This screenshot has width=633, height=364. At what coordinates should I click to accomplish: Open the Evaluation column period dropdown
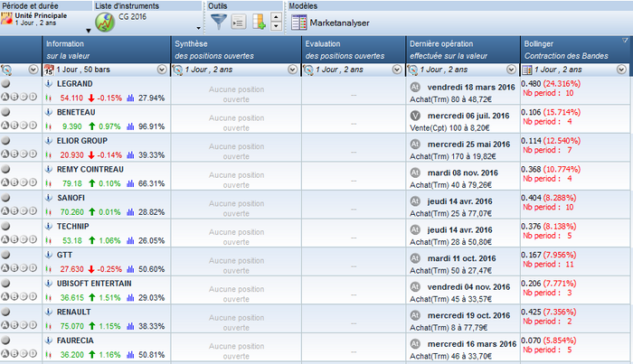[397, 70]
